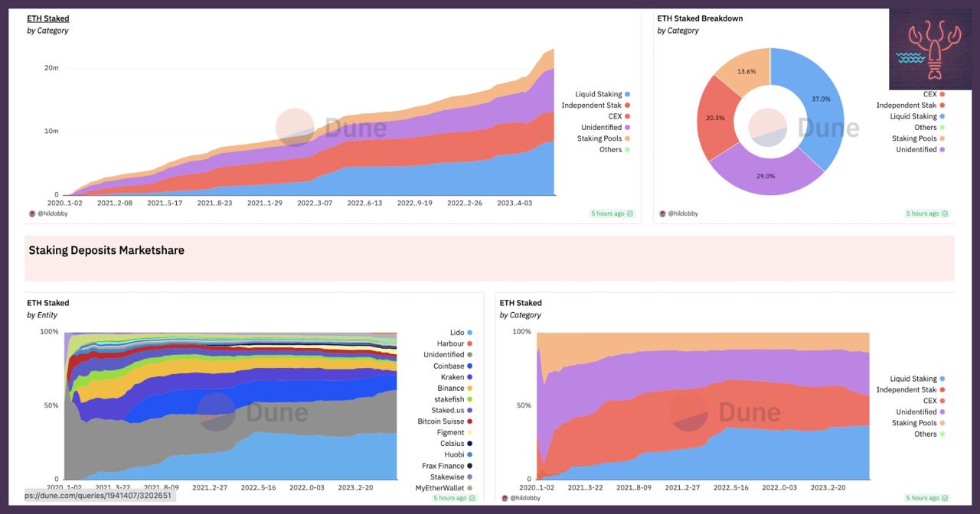Screen dimensions: 980x514
Task: Click the hildobby avatar below ETH Staked Breakdown
Action: tap(662, 213)
